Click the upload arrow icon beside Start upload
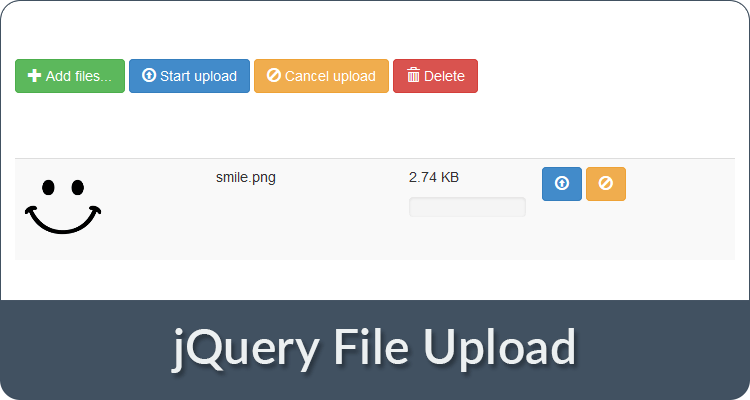Image resolution: width=750 pixels, height=400 pixels. 149,75
